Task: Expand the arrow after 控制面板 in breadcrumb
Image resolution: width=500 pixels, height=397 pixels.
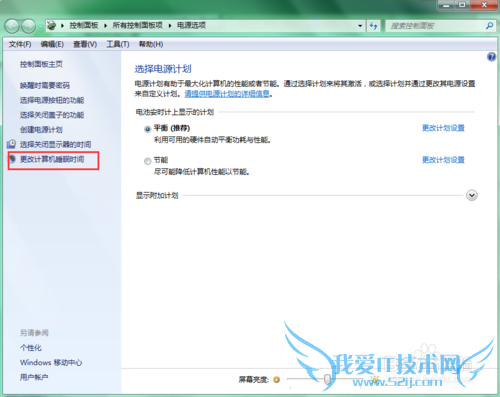Action: pyautogui.click(x=105, y=26)
